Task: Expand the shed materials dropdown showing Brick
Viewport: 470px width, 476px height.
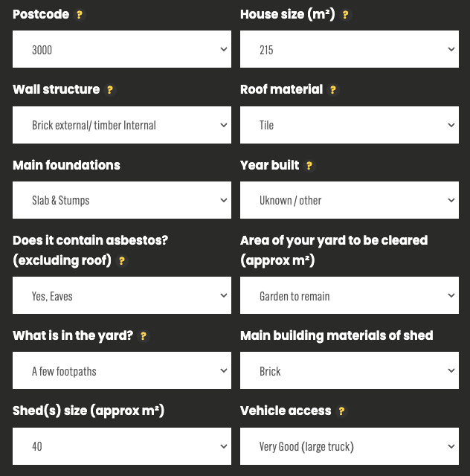Action: (350, 370)
